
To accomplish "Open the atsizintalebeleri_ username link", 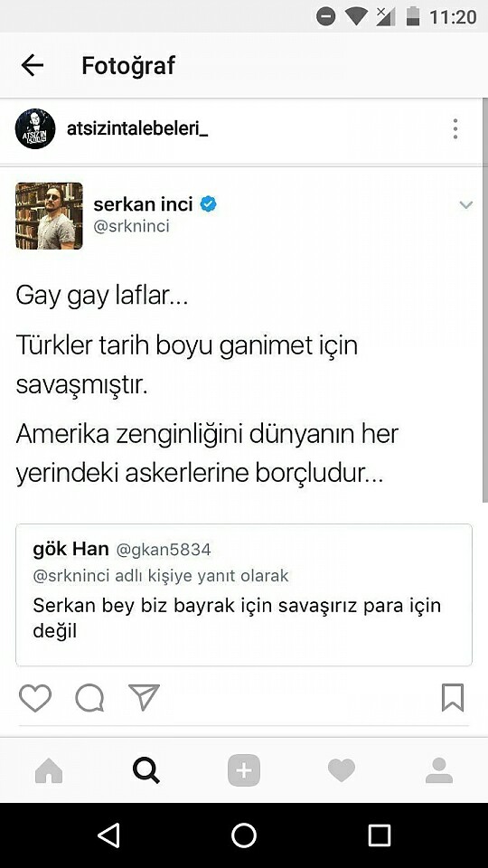I will click(137, 129).
